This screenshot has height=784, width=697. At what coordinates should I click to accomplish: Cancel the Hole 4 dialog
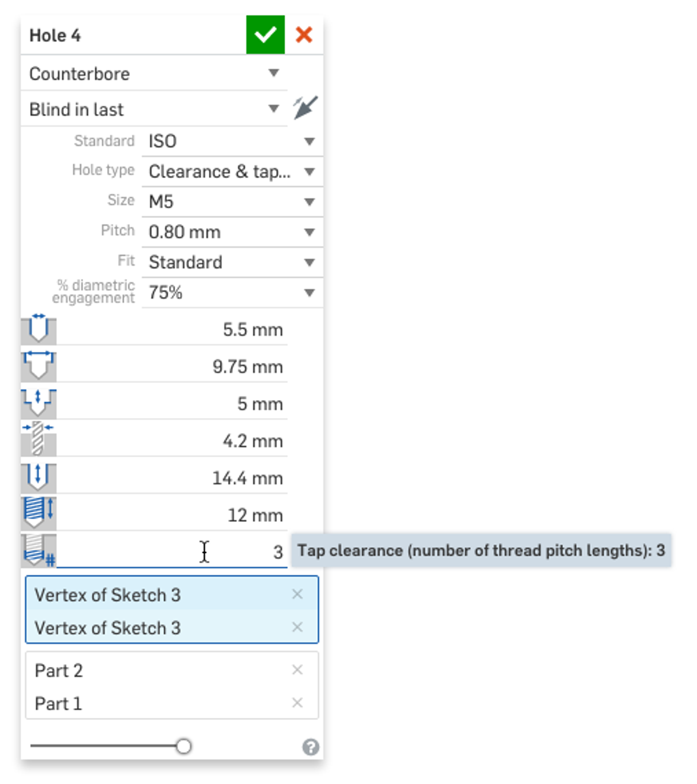304,35
